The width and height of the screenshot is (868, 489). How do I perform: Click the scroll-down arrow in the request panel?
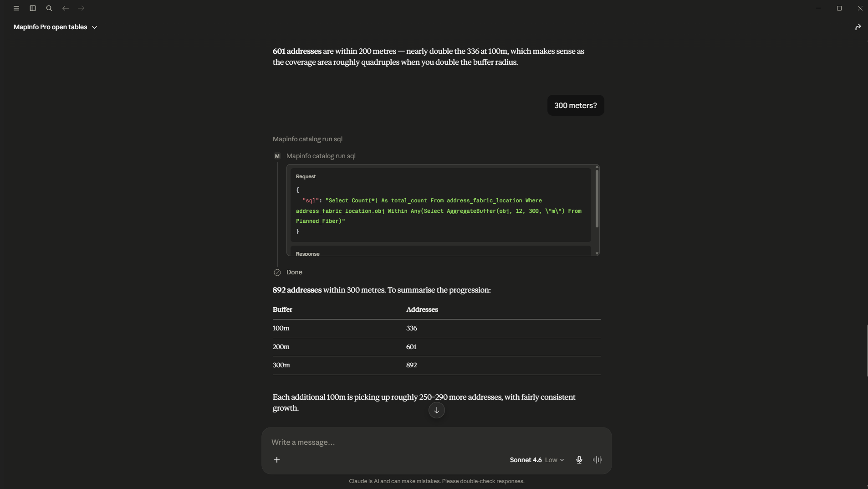click(597, 253)
